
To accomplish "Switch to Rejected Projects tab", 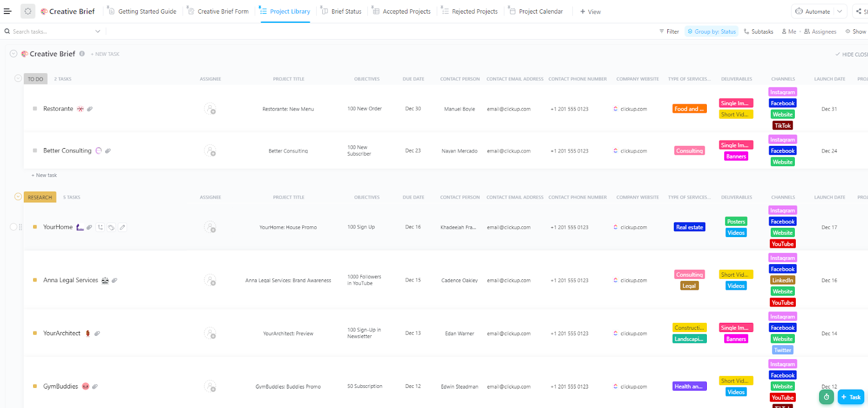I will (470, 11).
